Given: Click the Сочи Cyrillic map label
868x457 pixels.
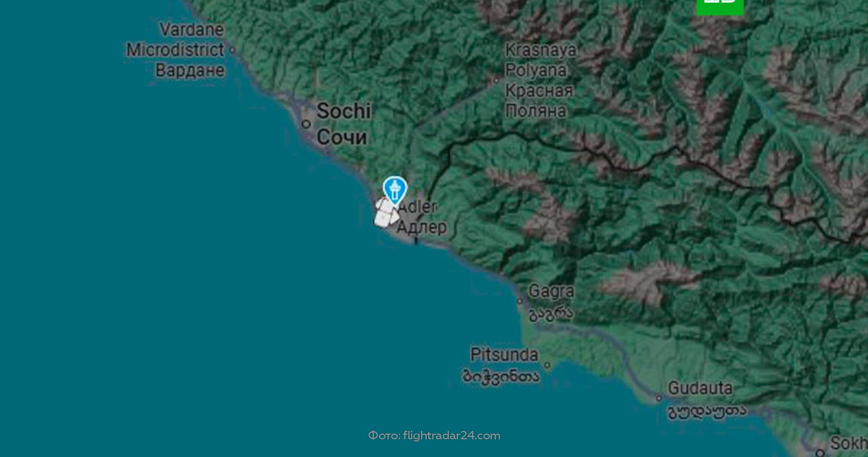Looking at the screenshot, I should click(x=342, y=137).
